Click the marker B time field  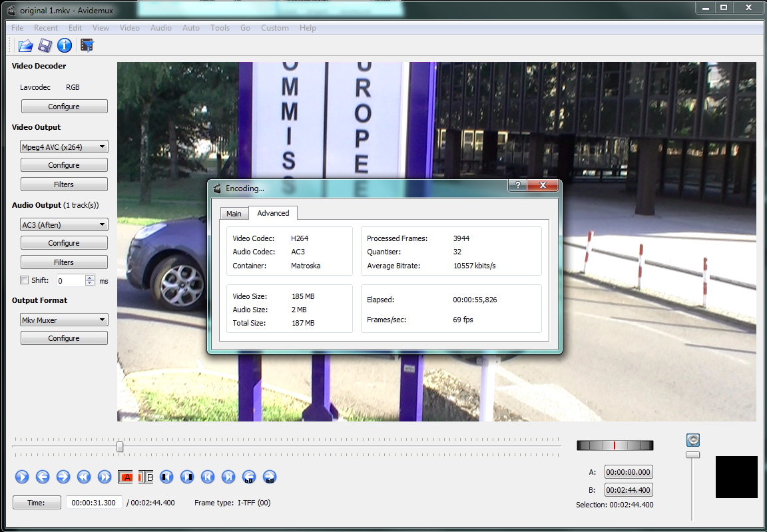click(629, 490)
